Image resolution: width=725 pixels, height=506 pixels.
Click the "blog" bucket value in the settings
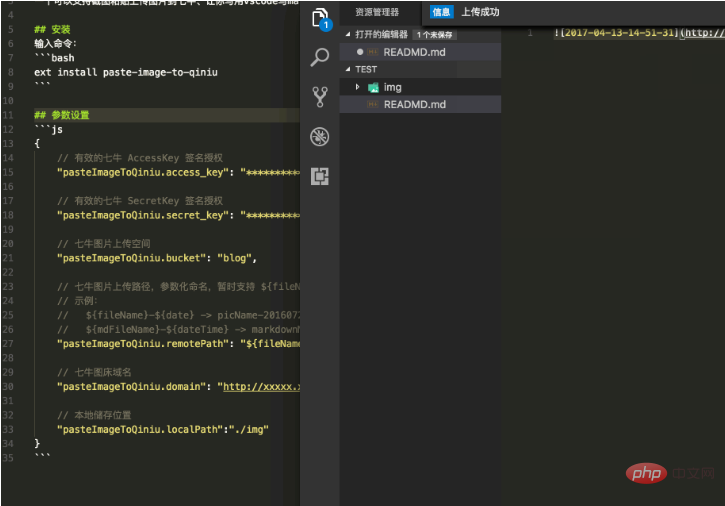coord(236,257)
